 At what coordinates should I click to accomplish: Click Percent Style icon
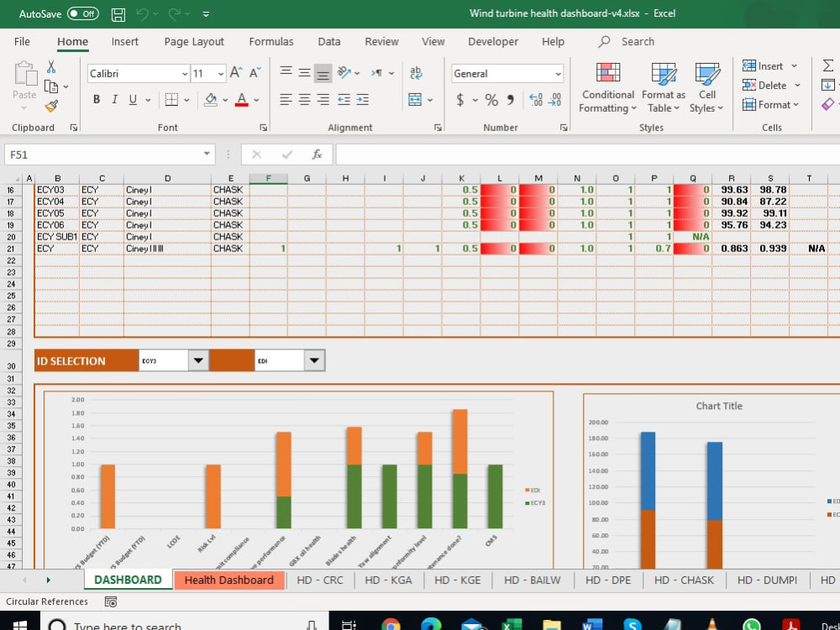point(491,100)
